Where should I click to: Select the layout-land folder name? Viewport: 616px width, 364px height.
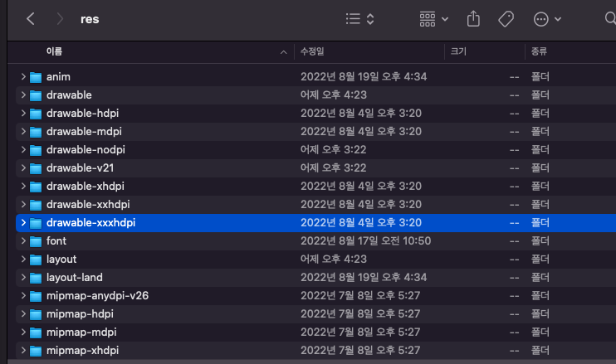coord(74,277)
